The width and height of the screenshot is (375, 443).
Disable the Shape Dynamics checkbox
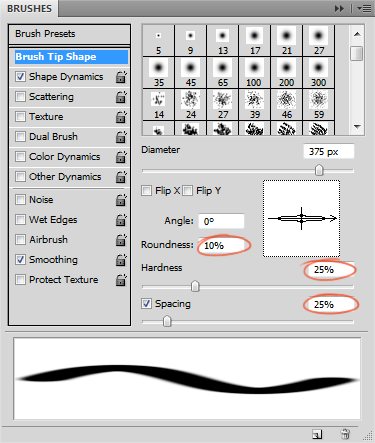click(x=20, y=77)
